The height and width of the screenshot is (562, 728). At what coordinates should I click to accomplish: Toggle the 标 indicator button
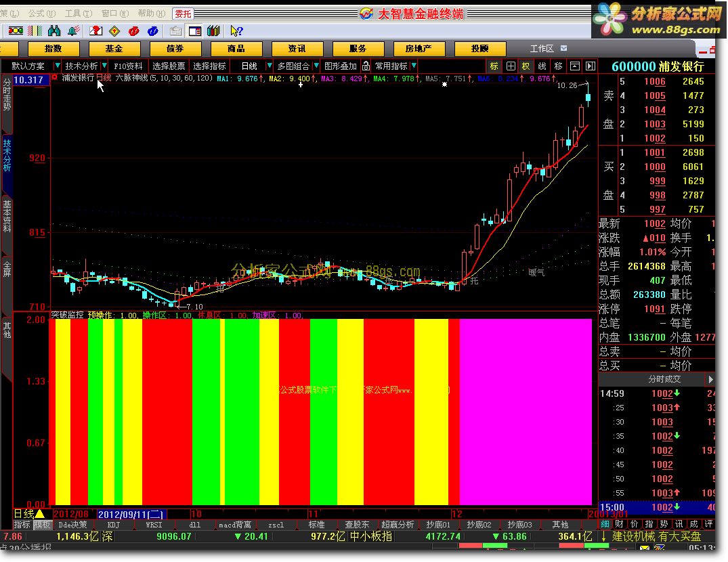pyautogui.click(x=494, y=66)
